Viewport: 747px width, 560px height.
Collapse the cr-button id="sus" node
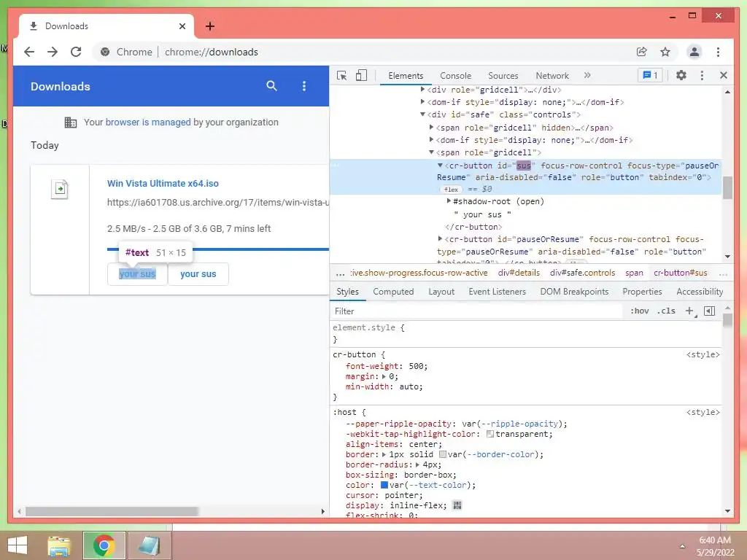[x=440, y=166]
